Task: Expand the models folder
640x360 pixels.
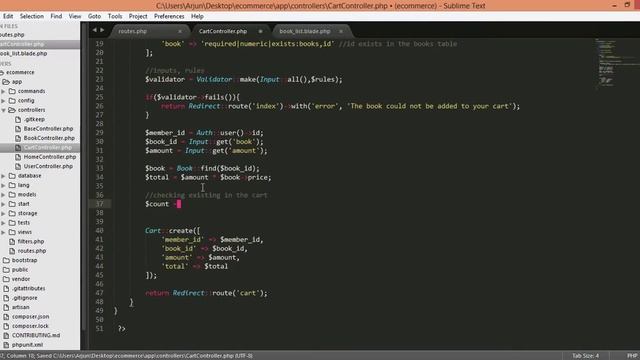Action: coord(4,195)
